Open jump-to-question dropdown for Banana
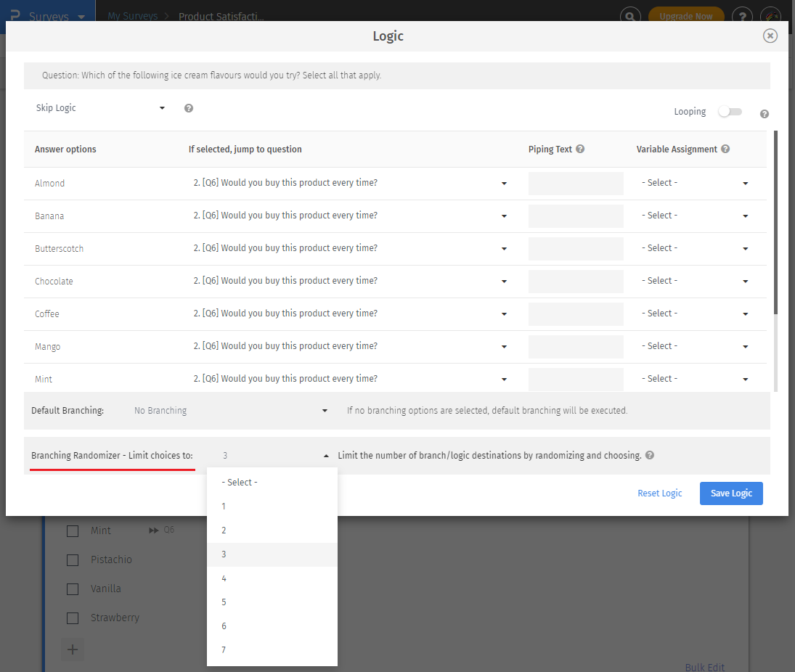Image resolution: width=795 pixels, height=672 pixels. point(350,216)
